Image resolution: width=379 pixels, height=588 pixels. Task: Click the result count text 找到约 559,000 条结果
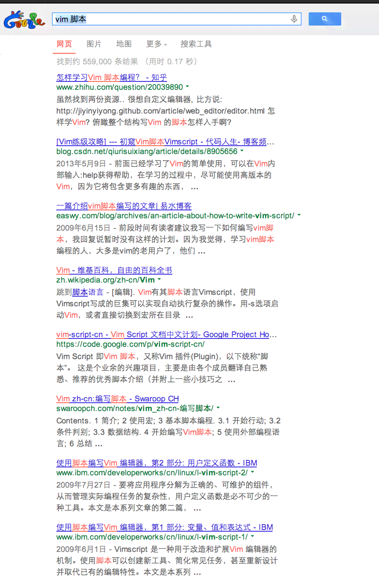coord(97,62)
